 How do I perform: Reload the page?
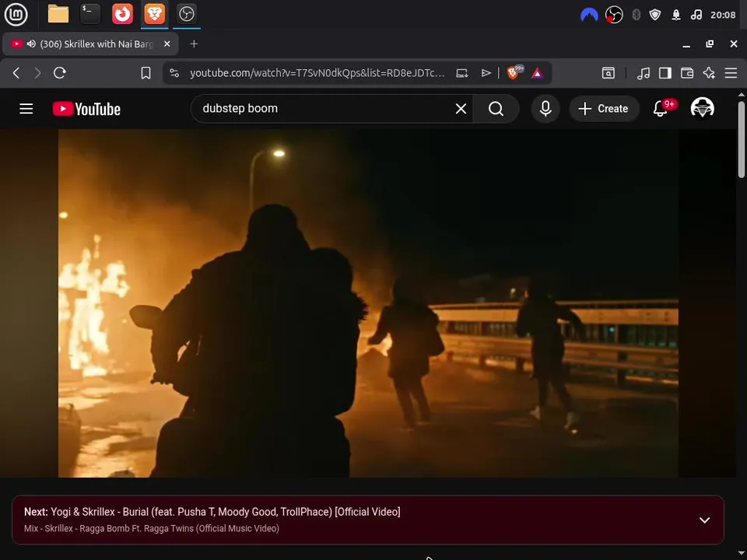pos(60,73)
